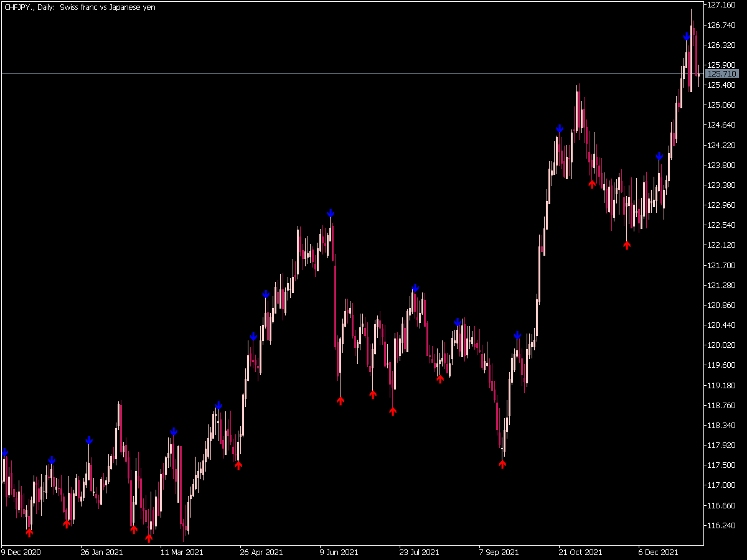Select the blue sell arrow above 9 Dec 2020
747x560 pixels.
click(5, 452)
